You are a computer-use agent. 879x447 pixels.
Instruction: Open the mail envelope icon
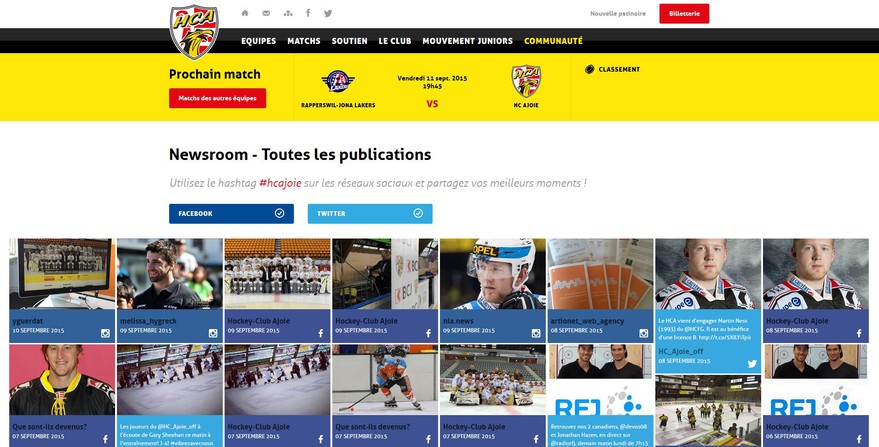coord(266,13)
